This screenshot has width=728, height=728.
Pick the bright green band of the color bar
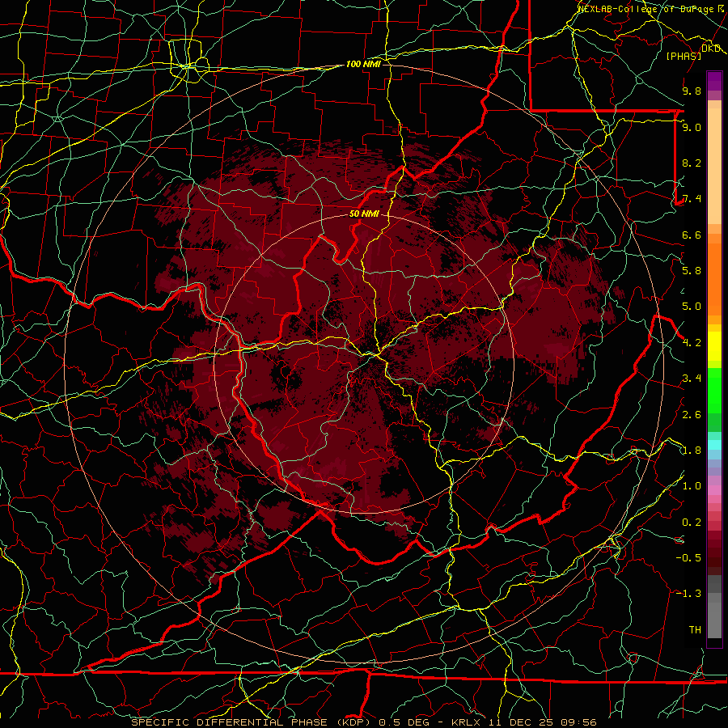(714, 390)
